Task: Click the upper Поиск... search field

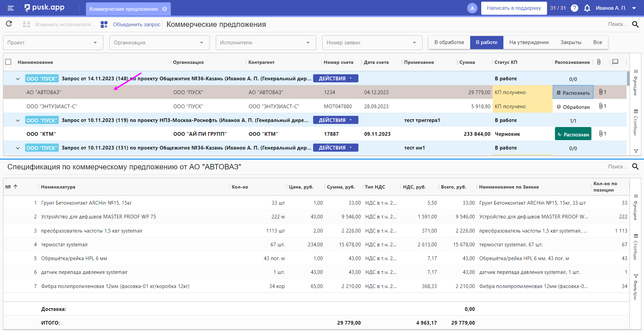Action: pos(617,24)
